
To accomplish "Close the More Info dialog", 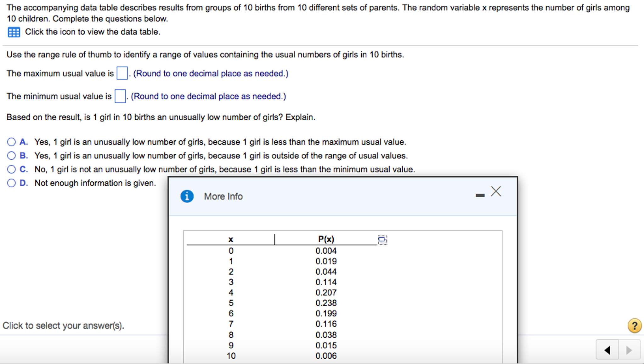I will (x=496, y=191).
